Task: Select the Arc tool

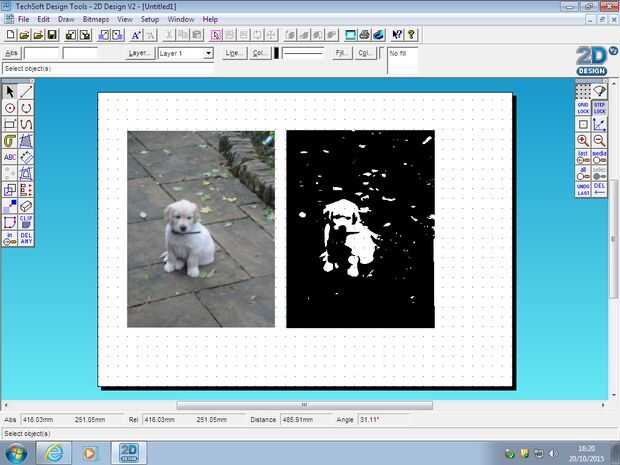Action: point(26,108)
